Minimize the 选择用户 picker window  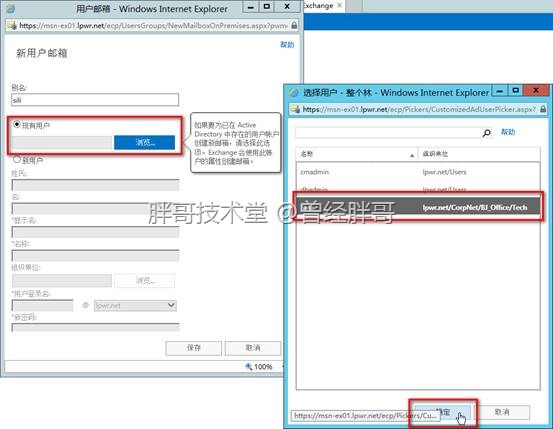pyautogui.click(x=500, y=91)
